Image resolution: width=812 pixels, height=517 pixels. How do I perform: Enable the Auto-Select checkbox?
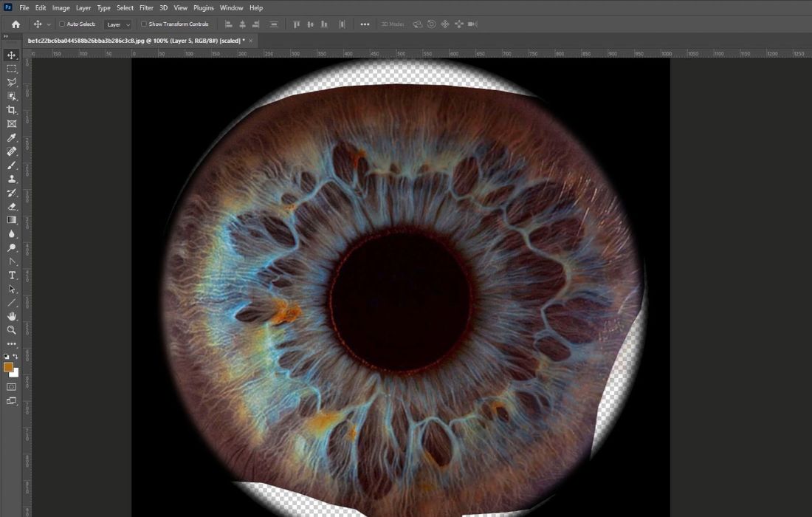point(62,24)
